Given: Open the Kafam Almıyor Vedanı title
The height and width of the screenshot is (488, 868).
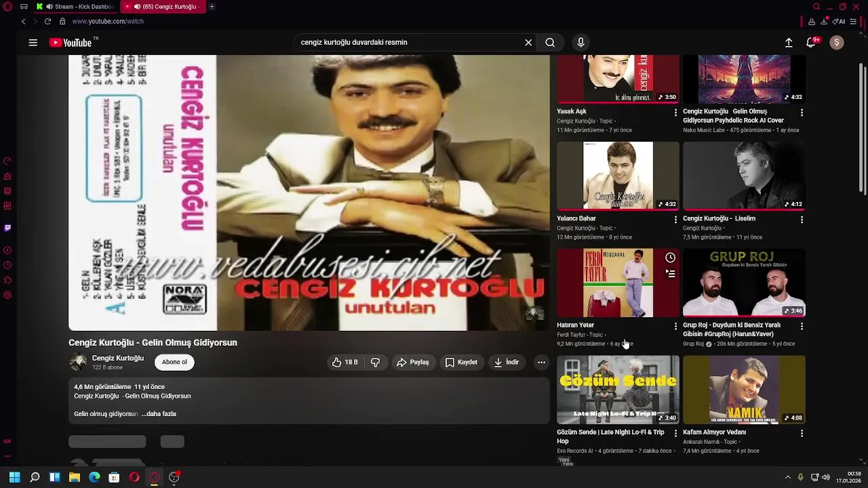Looking at the screenshot, I should pyautogui.click(x=714, y=432).
